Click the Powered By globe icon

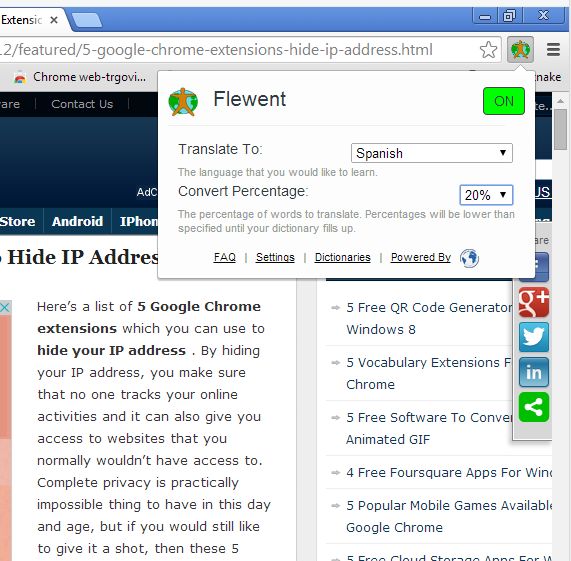click(x=469, y=258)
